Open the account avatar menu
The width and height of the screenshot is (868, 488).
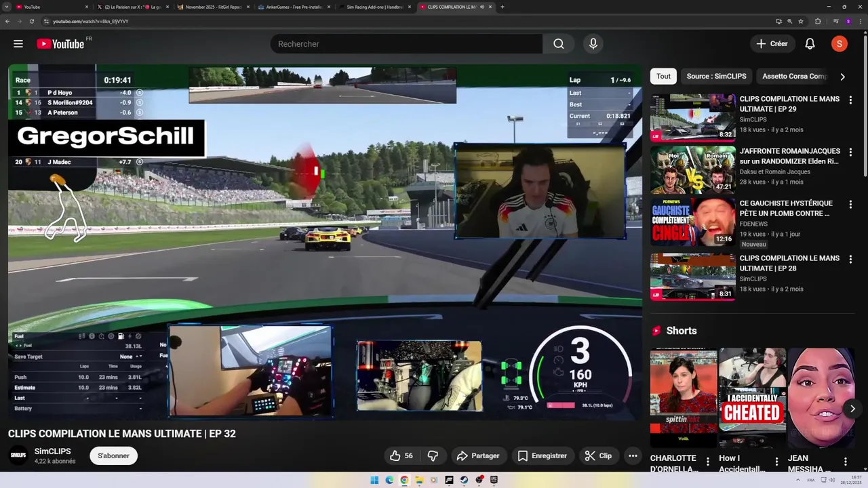(x=839, y=44)
